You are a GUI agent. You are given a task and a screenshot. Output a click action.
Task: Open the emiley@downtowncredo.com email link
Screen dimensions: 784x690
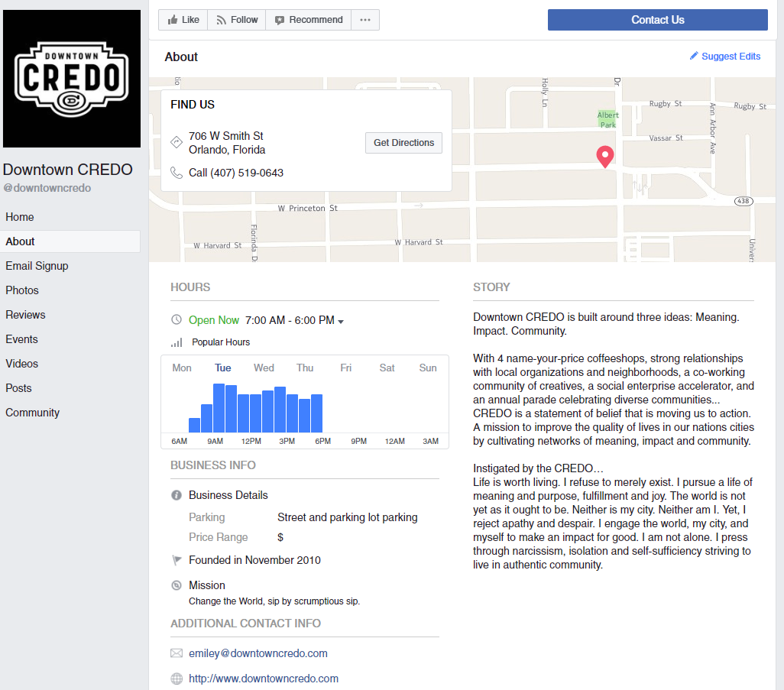(x=258, y=653)
